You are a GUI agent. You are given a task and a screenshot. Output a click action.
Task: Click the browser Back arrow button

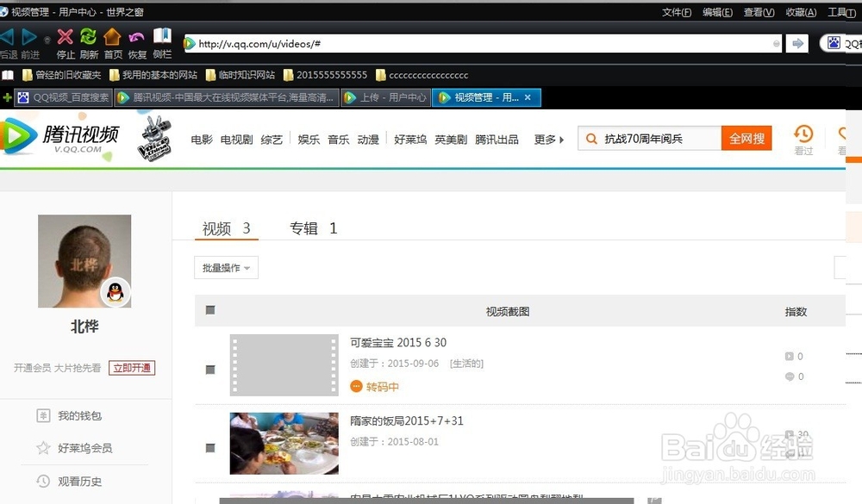[7, 37]
